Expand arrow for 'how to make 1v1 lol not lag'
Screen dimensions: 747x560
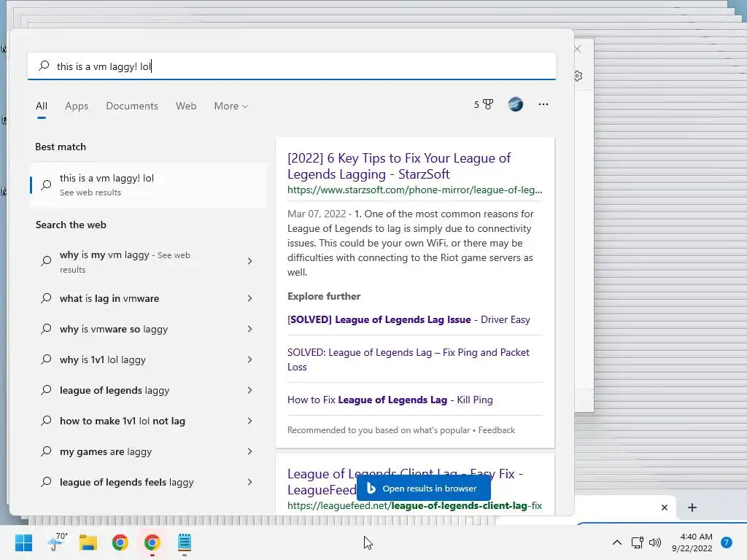249,421
